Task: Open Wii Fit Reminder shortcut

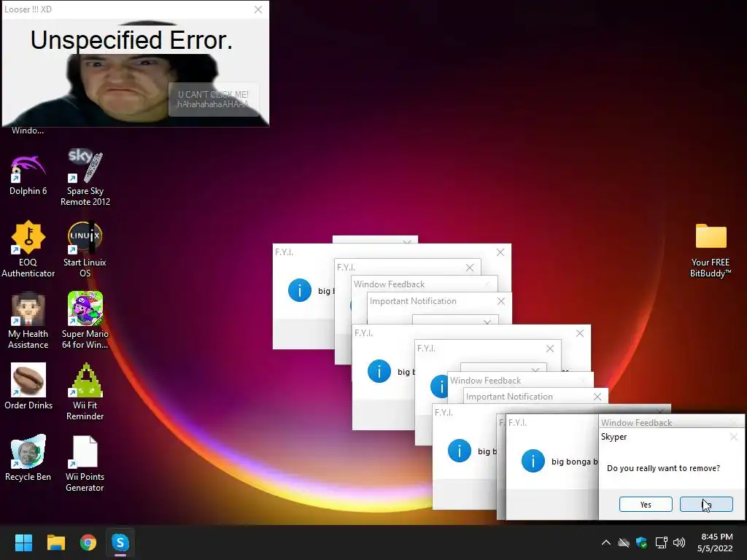Action: coord(85,392)
